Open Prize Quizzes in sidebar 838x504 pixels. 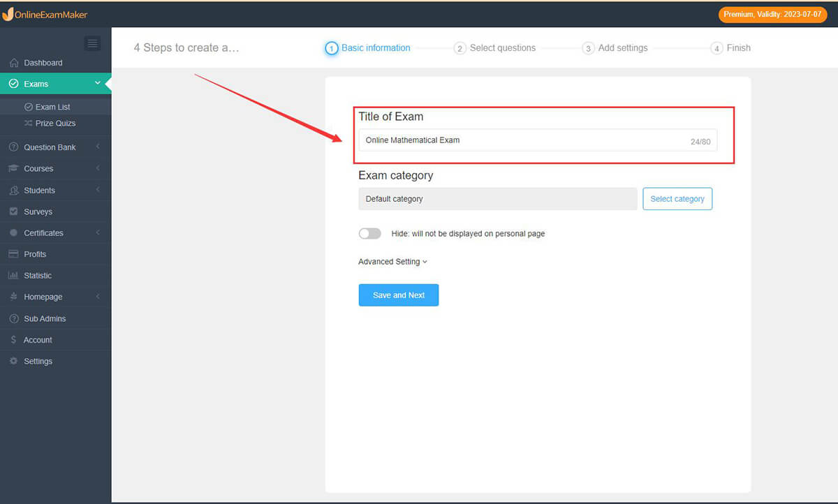tap(55, 124)
